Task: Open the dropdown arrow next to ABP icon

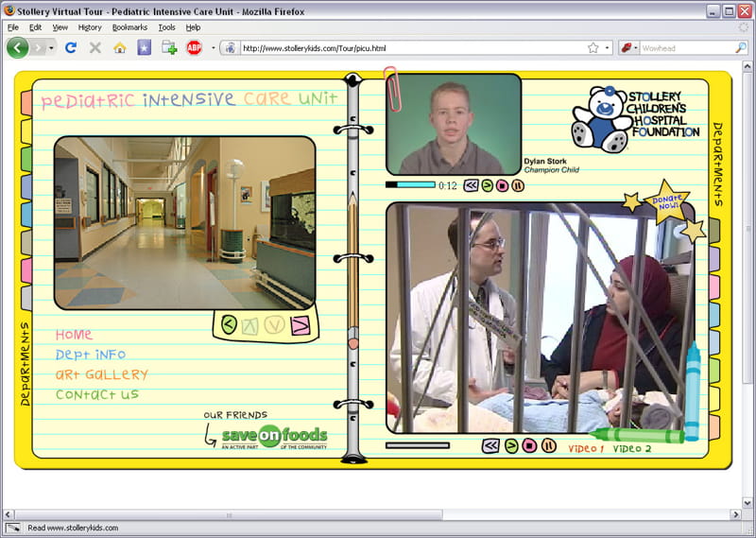Action: (214, 48)
